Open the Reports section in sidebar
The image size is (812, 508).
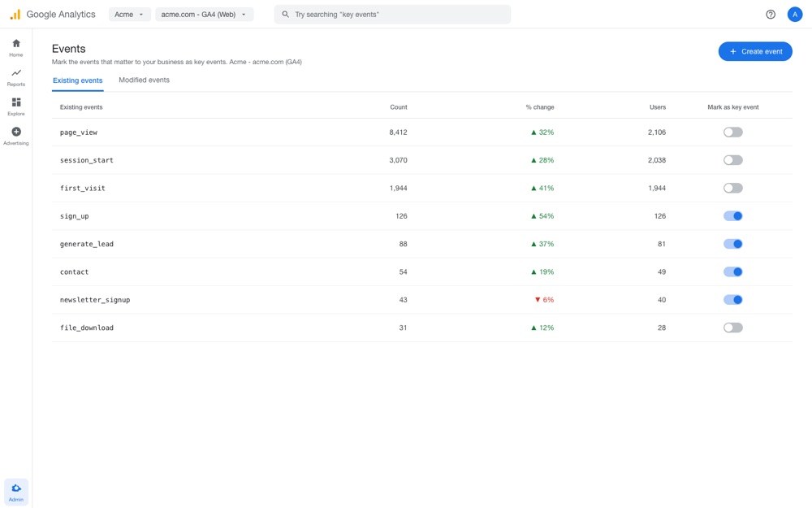tap(16, 77)
